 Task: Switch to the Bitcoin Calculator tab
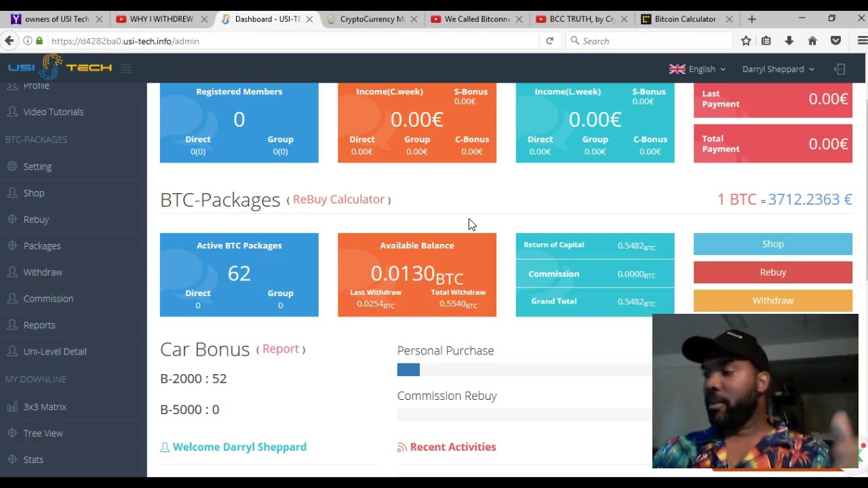[x=687, y=19]
